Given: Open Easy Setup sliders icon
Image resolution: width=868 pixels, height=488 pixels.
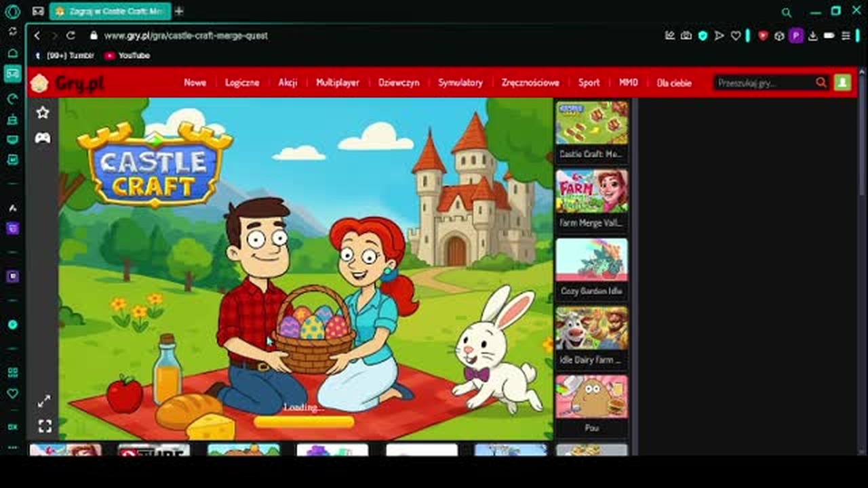Looking at the screenshot, I should coord(846,36).
